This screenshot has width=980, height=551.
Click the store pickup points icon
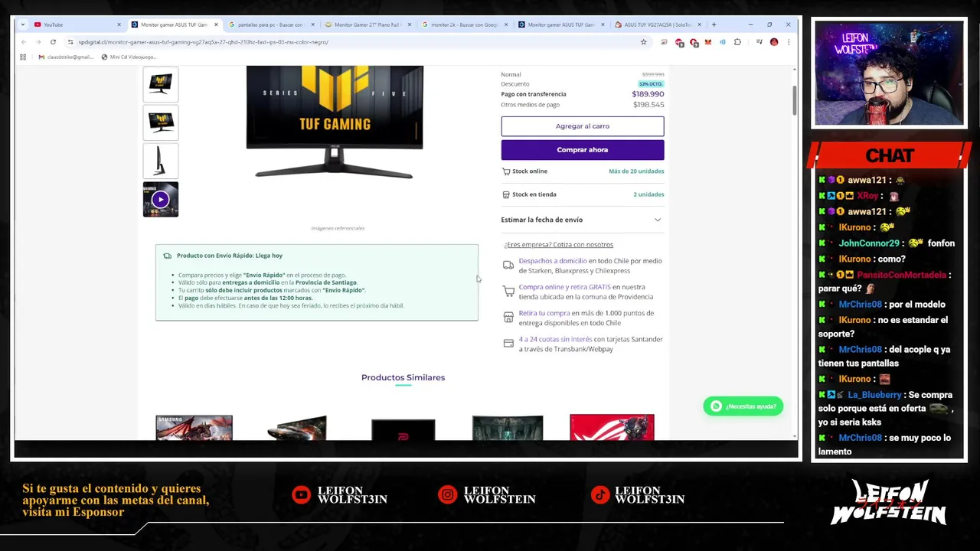(x=508, y=318)
